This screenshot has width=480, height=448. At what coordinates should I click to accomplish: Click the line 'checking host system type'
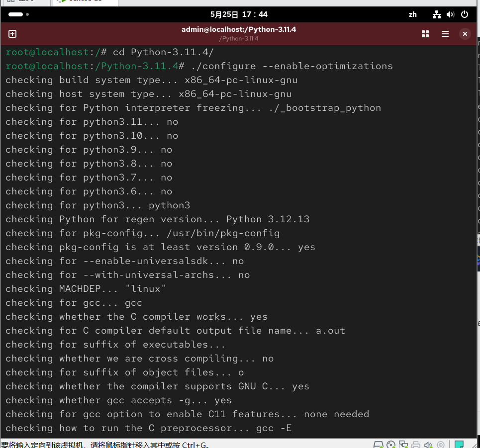(148, 94)
